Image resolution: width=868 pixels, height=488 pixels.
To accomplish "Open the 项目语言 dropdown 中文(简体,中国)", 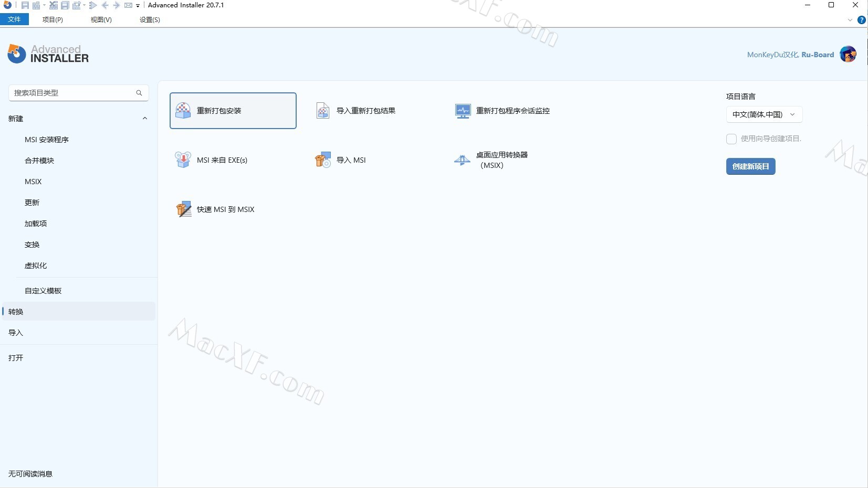I will point(764,114).
